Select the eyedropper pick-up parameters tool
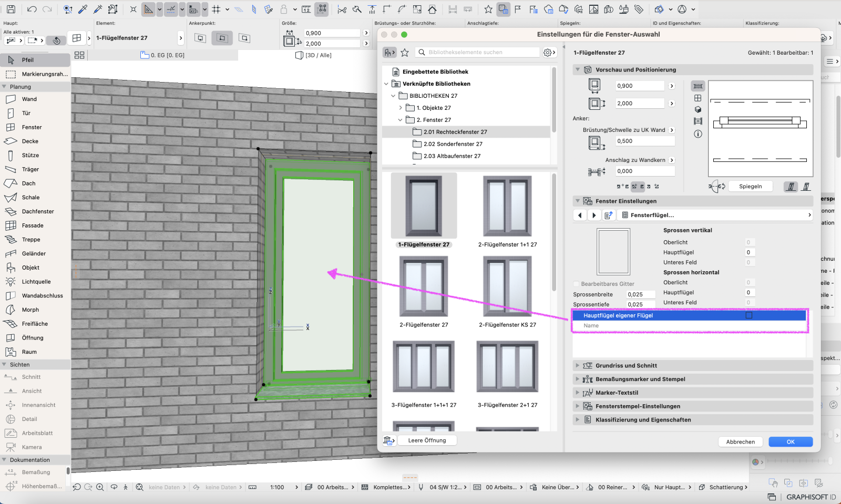The height and width of the screenshot is (504, 841). click(x=83, y=9)
